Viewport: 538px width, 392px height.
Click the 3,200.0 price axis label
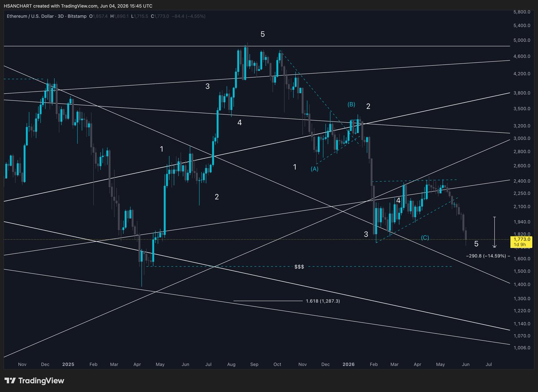point(521,126)
